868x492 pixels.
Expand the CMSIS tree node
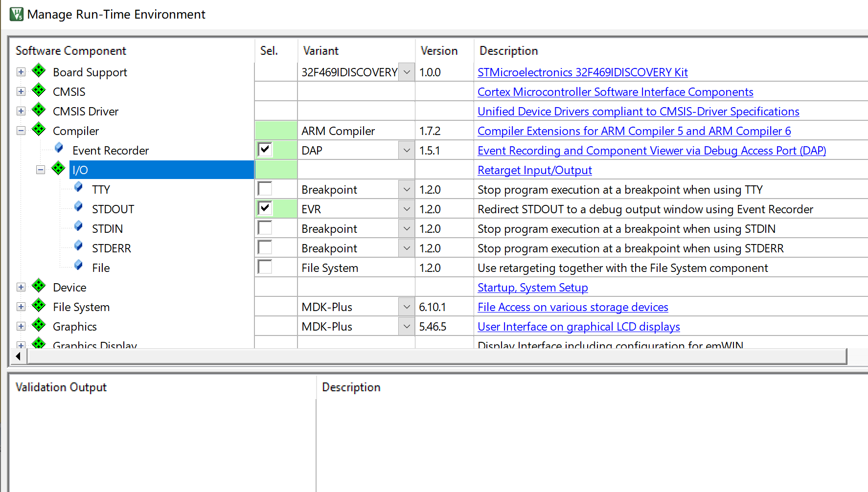(x=21, y=91)
